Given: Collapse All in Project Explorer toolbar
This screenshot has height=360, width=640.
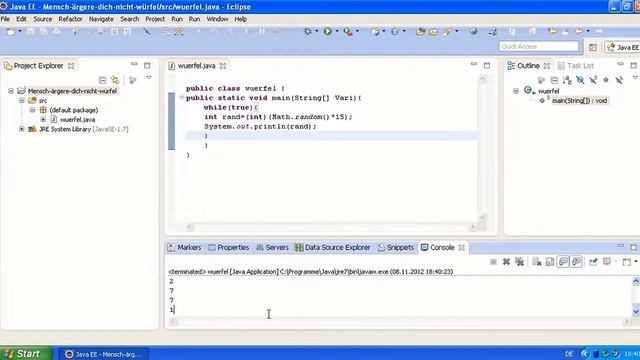Looking at the screenshot, I should 102,80.
